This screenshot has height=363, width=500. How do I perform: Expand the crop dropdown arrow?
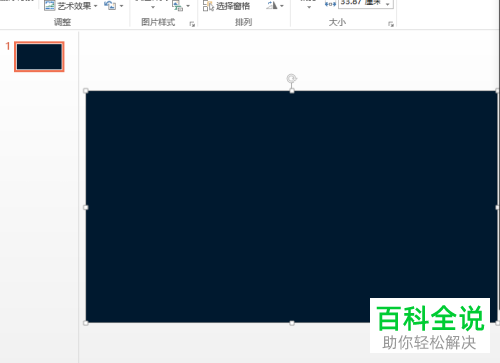click(x=309, y=7)
